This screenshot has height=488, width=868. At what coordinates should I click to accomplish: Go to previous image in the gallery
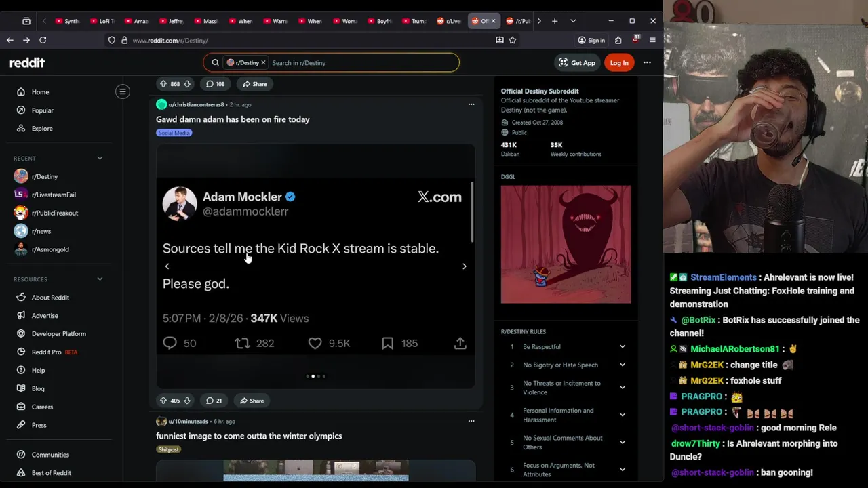[x=167, y=266]
